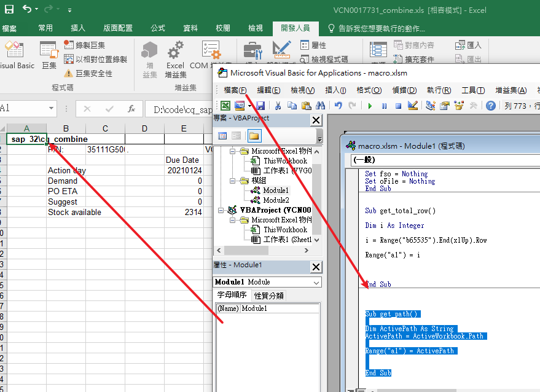
Task: Switch to 公式 ribbon tab
Action: tap(158, 28)
